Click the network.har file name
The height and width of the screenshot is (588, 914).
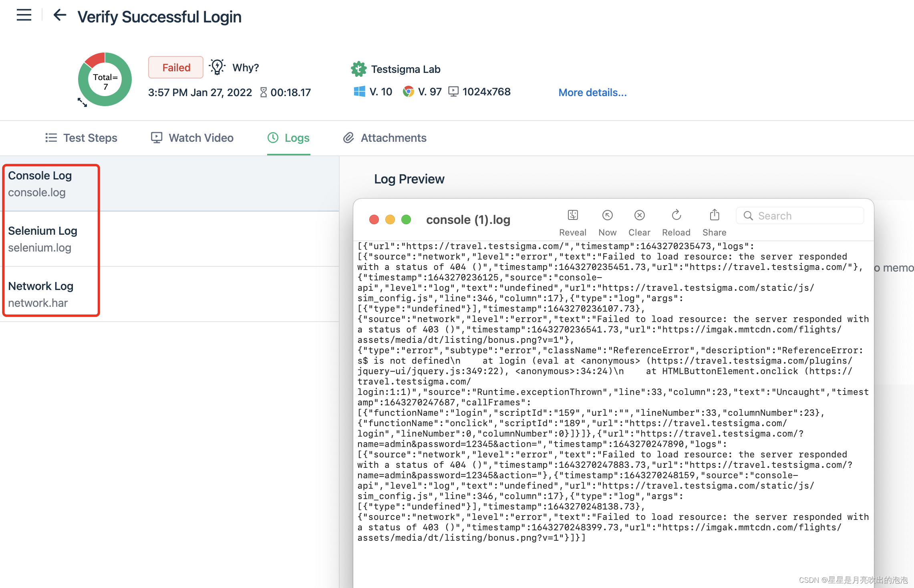pyautogui.click(x=38, y=303)
